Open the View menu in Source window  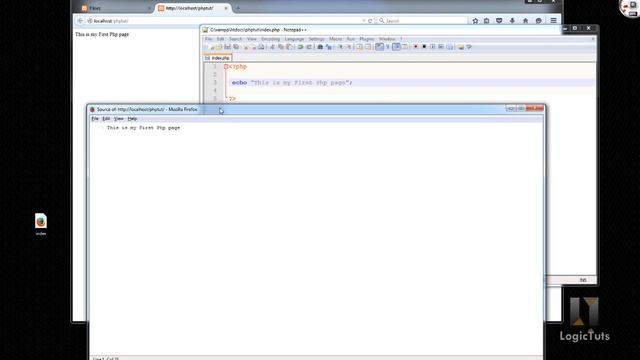[x=119, y=119]
